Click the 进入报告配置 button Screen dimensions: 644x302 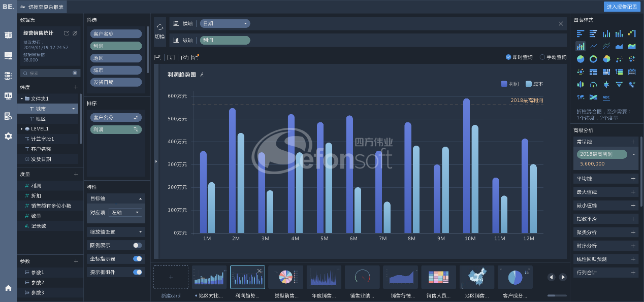[622, 7]
